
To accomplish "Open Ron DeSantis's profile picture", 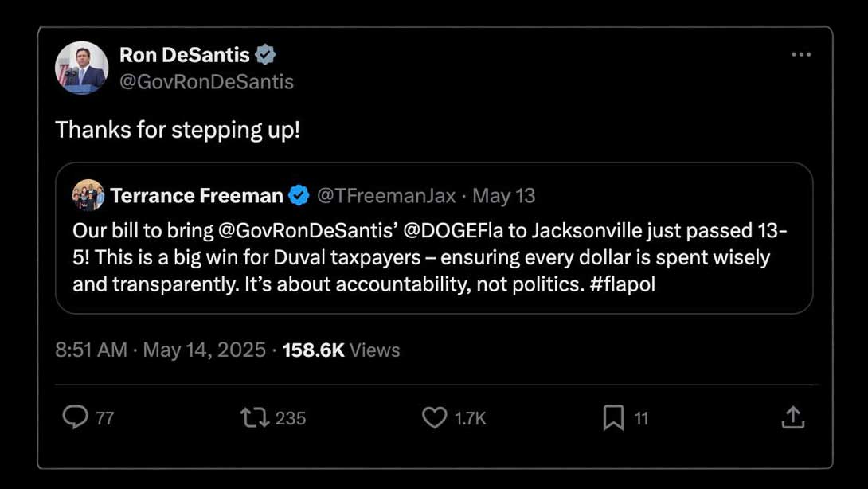I will coord(82,68).
